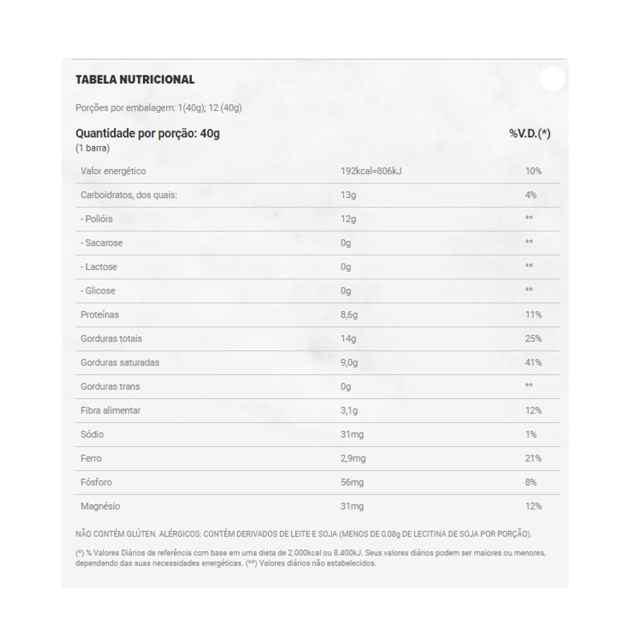Image resolution: width=644 pixels, height=644 pixels.
Task: Select the Magnésio row label
Action: point(100,506)
